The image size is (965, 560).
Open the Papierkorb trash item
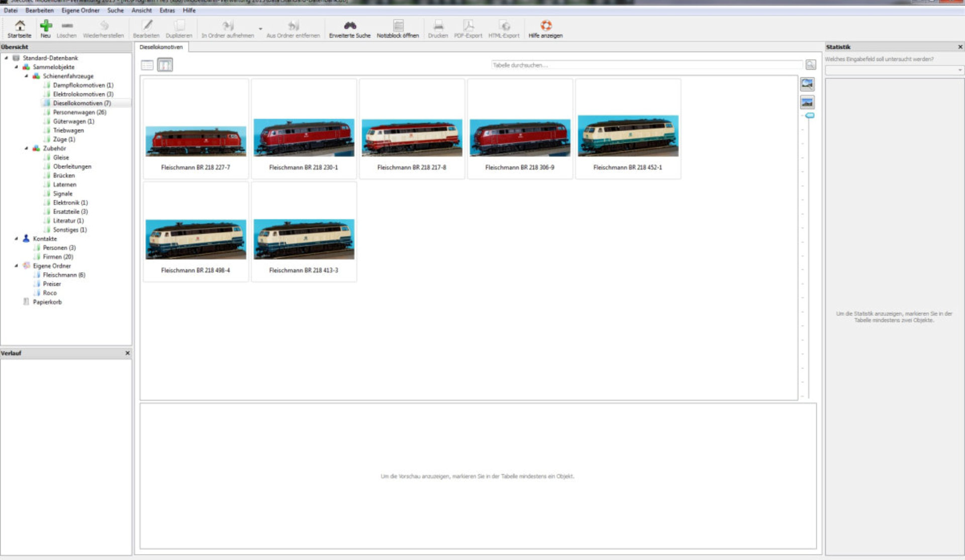coord(47,302)
